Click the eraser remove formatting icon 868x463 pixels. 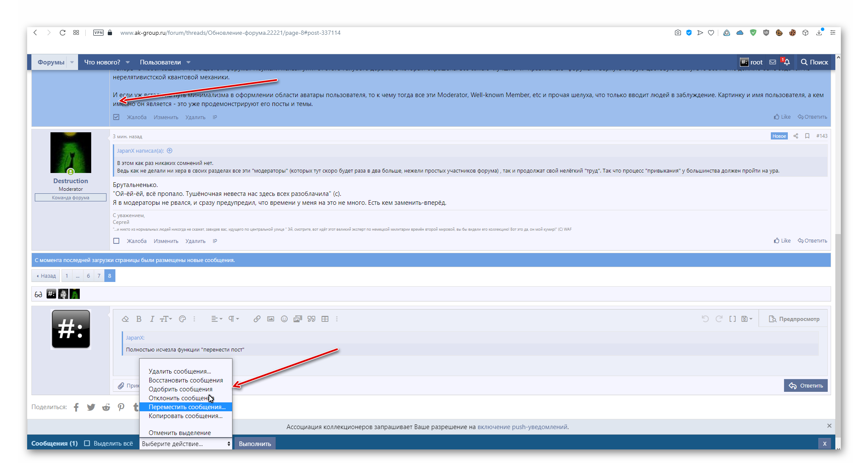(125, 319)
